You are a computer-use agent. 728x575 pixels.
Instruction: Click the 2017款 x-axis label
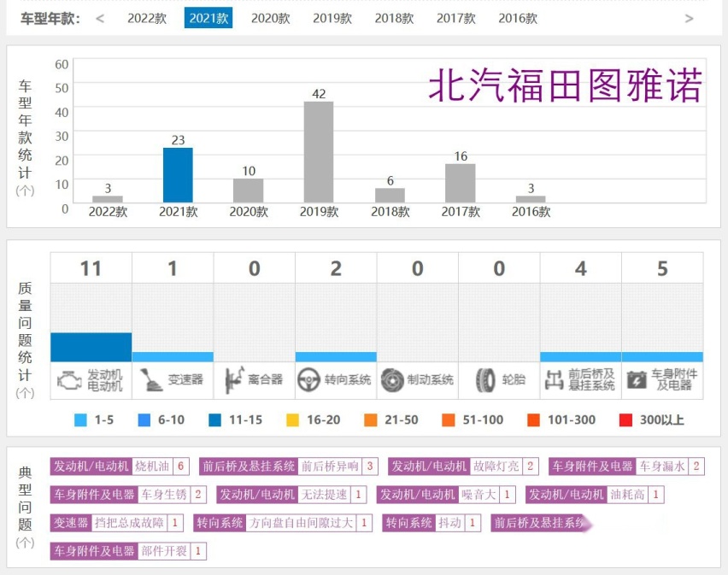(461, 212)
